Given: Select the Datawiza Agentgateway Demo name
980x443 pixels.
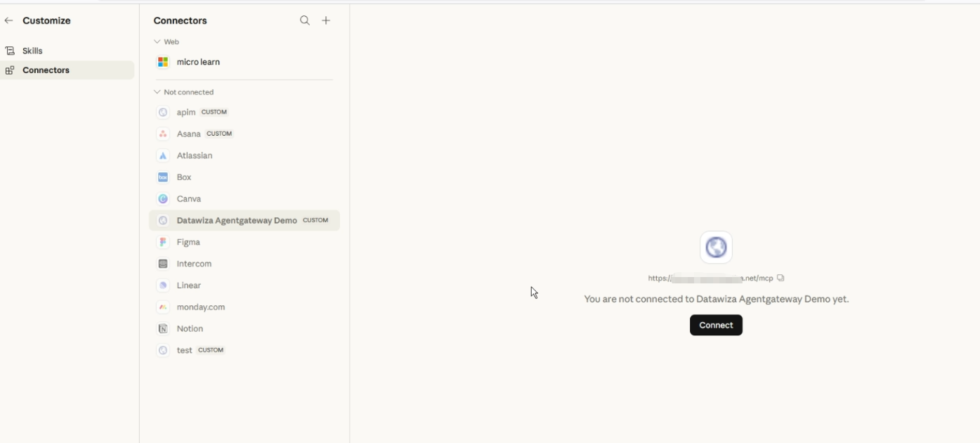Looking at the screenshot, I should pos(237,220).
